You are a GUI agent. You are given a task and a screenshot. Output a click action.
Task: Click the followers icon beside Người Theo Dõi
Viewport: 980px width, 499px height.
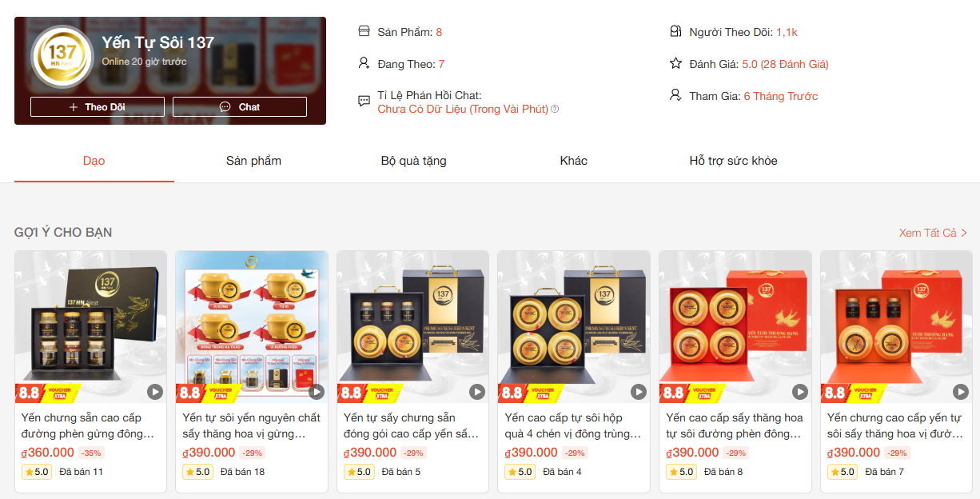(675, 32)
